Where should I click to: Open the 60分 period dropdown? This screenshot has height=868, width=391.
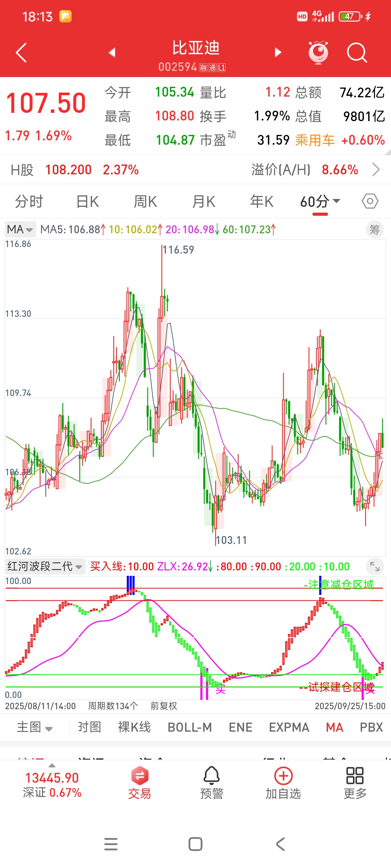(320, 201)
